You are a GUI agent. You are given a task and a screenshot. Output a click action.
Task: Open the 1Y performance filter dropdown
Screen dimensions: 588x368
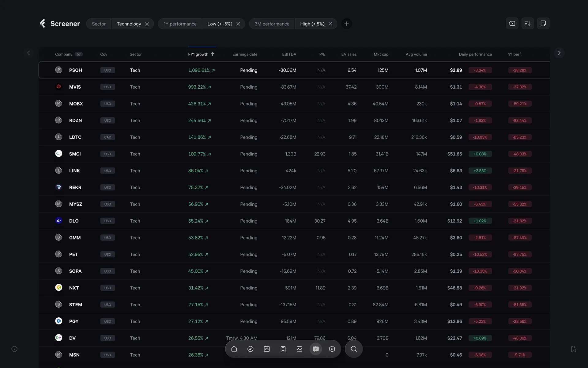[180, 24]
